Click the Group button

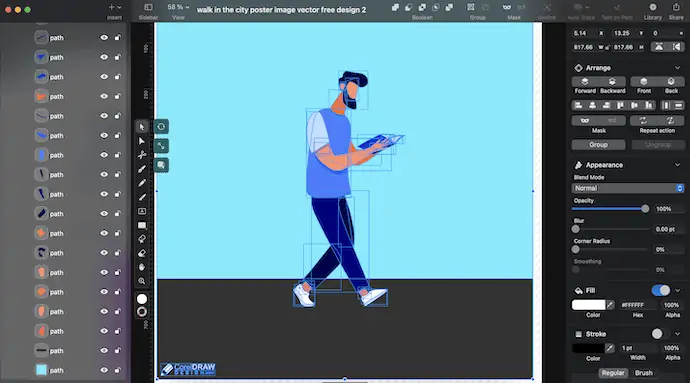pos(598,145)
